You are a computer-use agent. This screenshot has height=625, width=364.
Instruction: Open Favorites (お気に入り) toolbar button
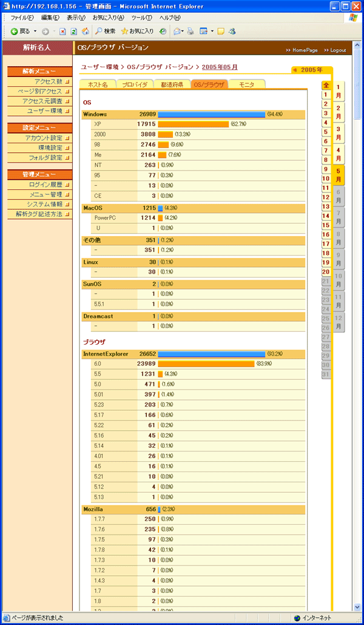click(x=138, y=31)
